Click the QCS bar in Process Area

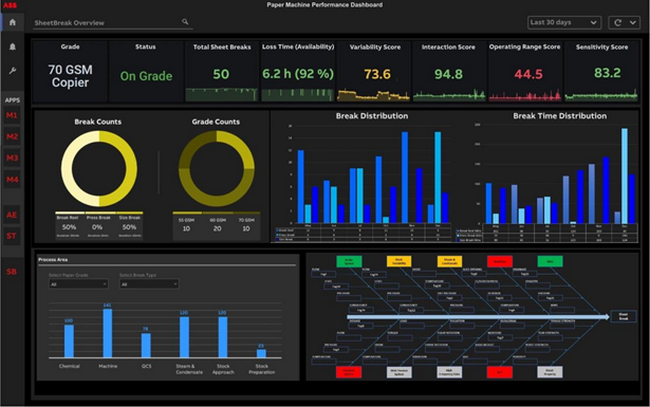[146, 345]
